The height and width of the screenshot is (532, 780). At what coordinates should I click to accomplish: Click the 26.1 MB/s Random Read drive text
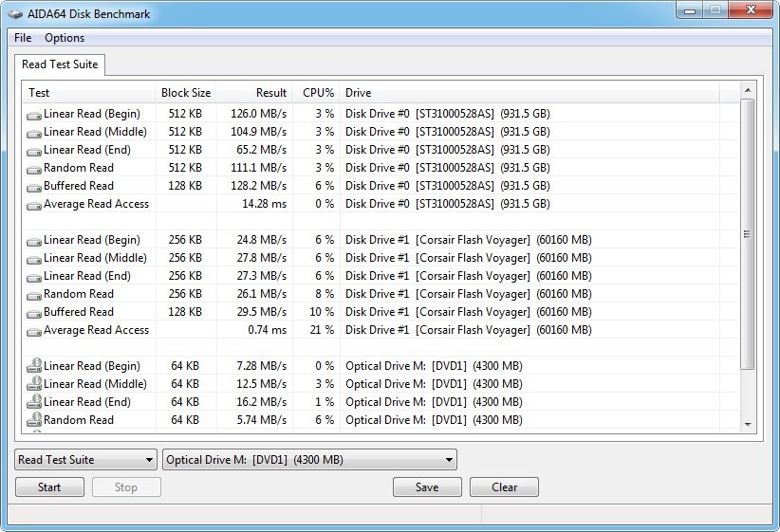pos(469,294)
